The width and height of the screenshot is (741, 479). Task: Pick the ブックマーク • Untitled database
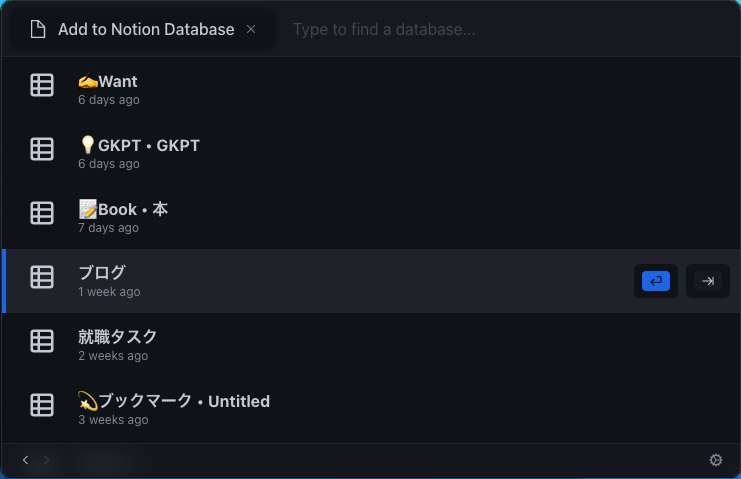click(371, 409)
